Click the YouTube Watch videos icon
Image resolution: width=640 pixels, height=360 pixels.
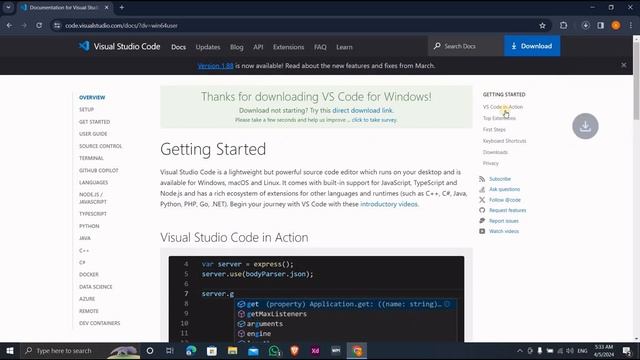(482, 231)
